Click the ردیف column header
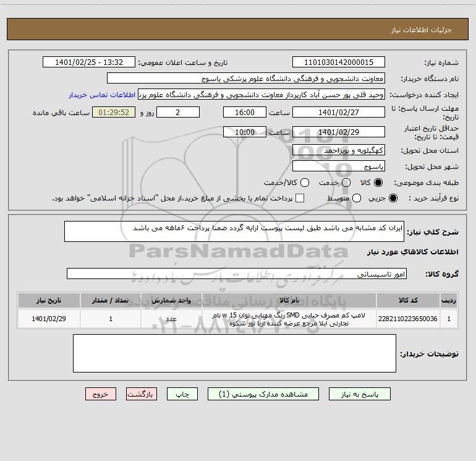This screenshot has width=476, height=461. point(449,300)
